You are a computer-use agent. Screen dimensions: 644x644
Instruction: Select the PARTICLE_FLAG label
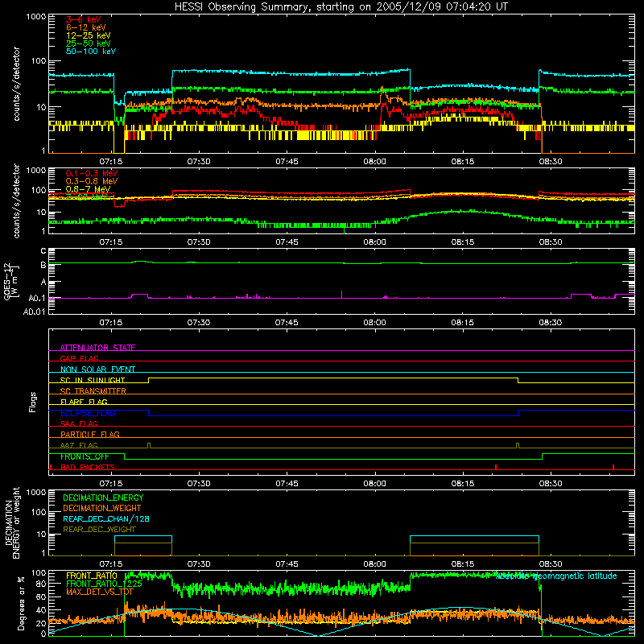click(x=90, y=434)
